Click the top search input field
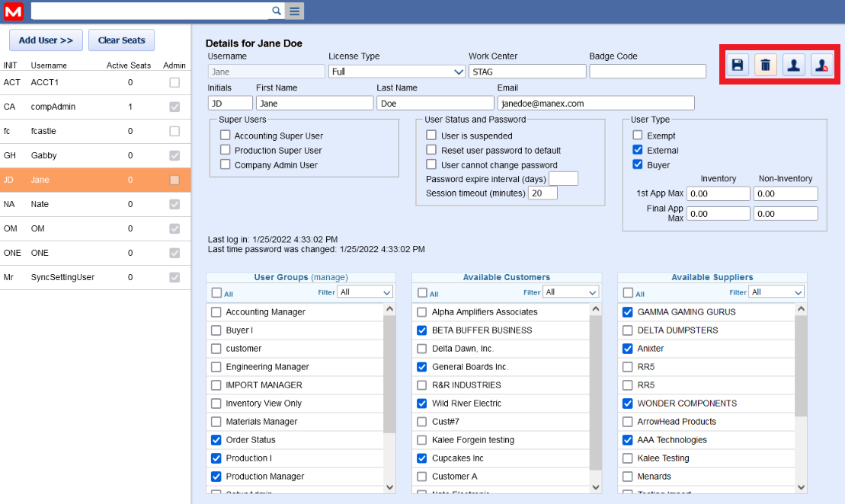 pos(150,11)
